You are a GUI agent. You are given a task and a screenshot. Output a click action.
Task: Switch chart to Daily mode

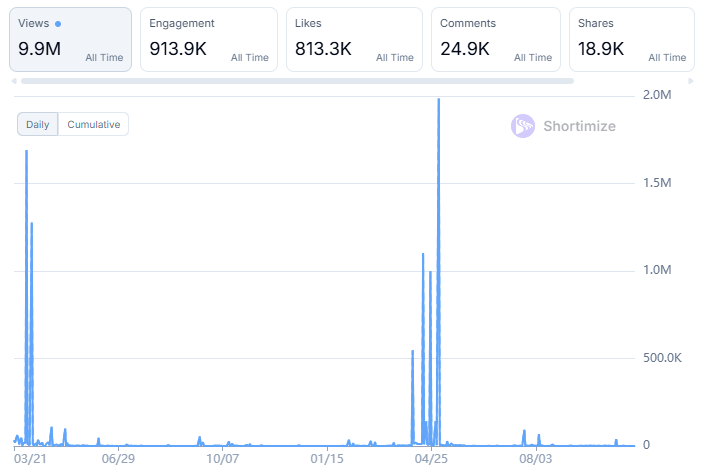click(x=38, y=125)
